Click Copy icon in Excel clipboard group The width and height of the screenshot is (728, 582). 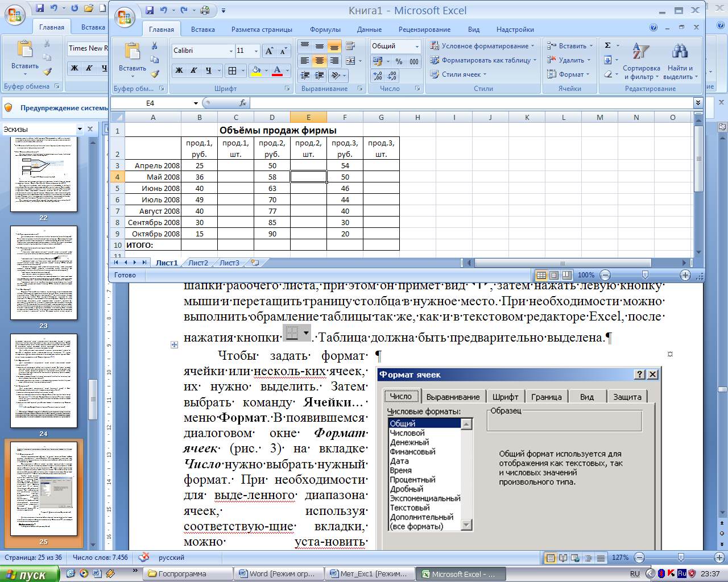[x=154, y=60]
